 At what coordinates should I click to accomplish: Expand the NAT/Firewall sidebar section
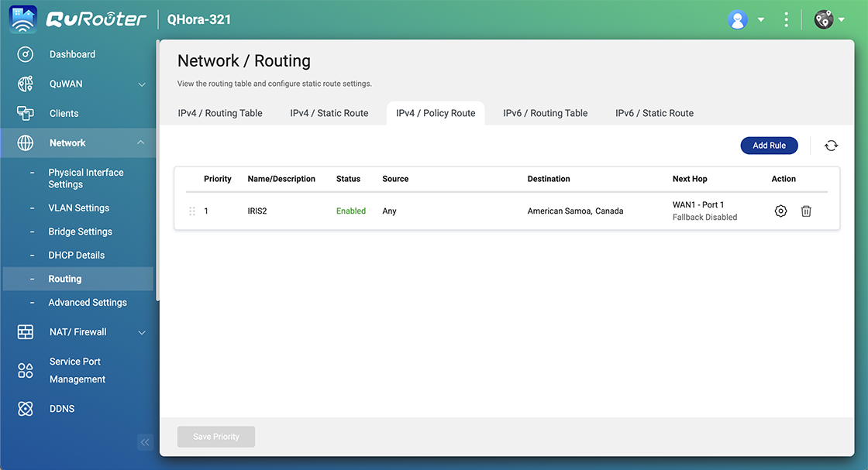142,331
